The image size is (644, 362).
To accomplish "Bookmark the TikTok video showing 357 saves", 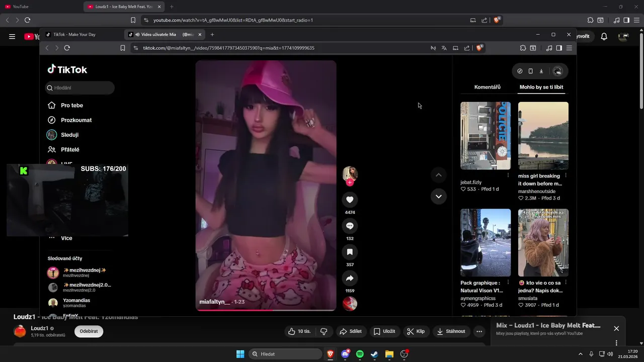I will pos(350,252).
